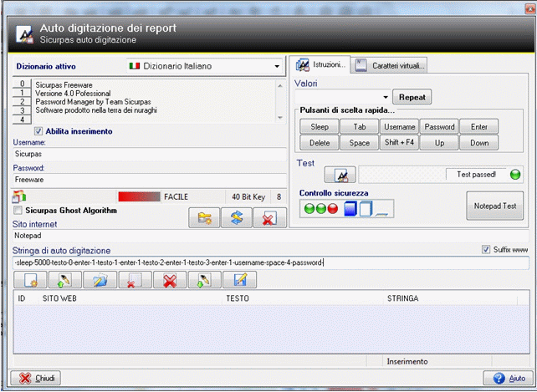The height and width of the screenshot is (392, 537).
Task: Run the auto-typing test icon button
Action: (x=340, y=175)
